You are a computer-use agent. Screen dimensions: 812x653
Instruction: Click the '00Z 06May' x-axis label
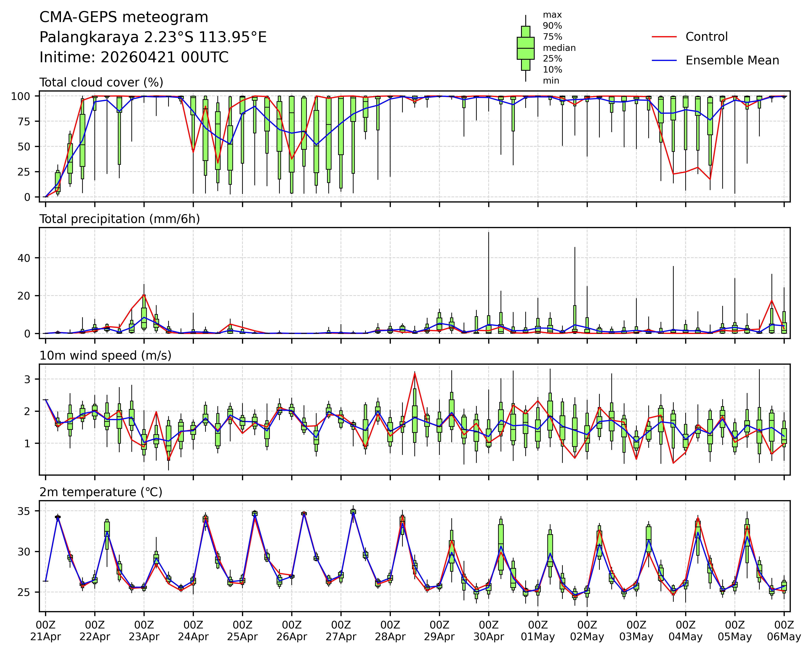[784, 631]
